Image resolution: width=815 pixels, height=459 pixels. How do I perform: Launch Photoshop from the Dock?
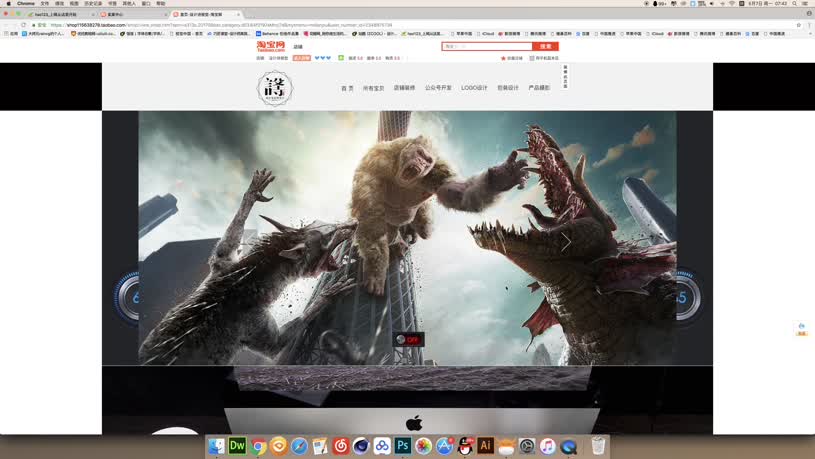403,446
